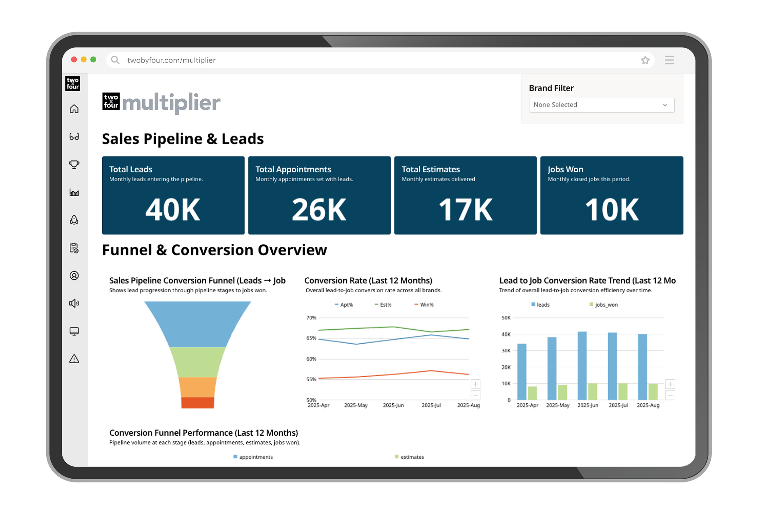
Task: Select the trophy icon in sidebar
Action: coord(74,164)
